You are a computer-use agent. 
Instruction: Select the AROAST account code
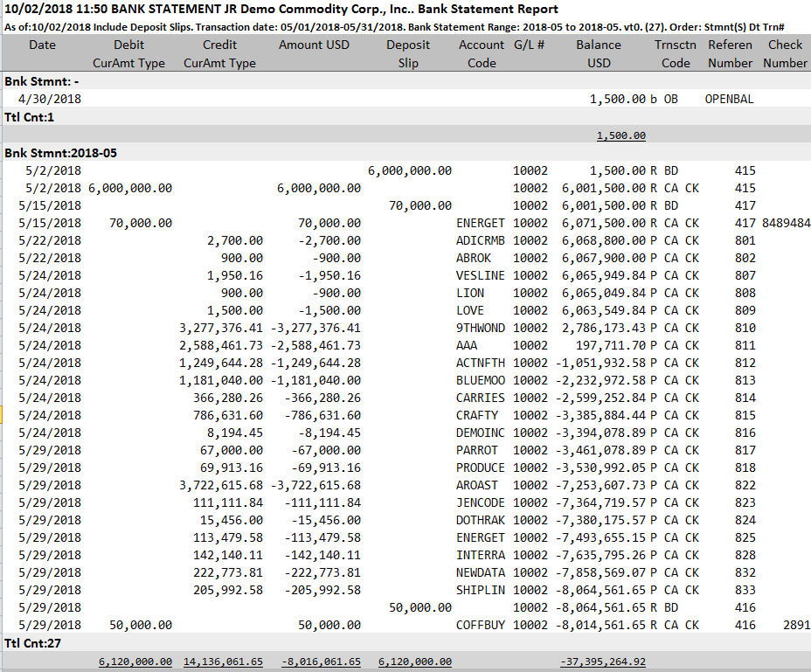[477, 486]
